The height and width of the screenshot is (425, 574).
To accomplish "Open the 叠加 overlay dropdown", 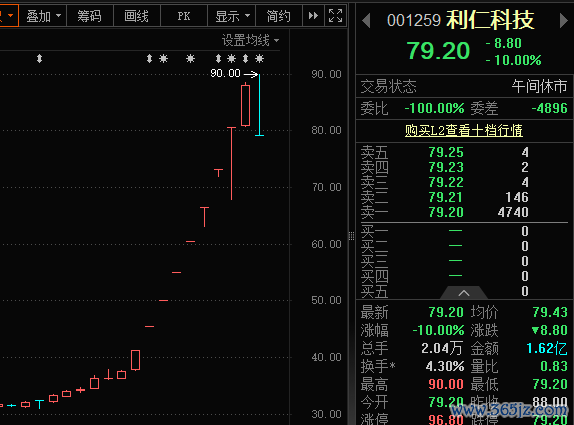I will click(x=43, y=16).
